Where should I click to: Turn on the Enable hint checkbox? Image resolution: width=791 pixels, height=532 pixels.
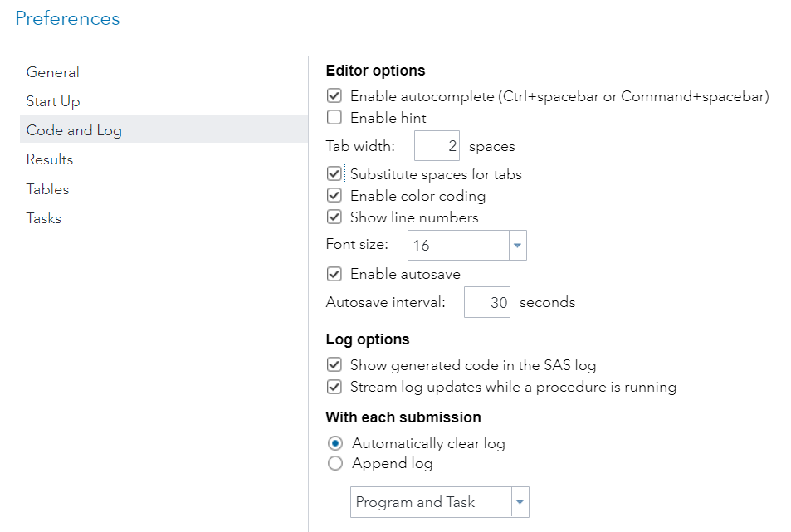point(334,118)
